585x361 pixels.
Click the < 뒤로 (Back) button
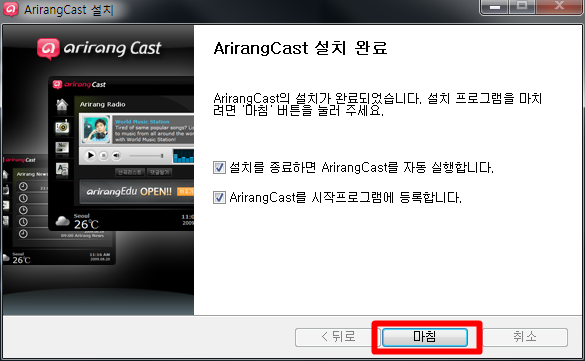[338, 337]
